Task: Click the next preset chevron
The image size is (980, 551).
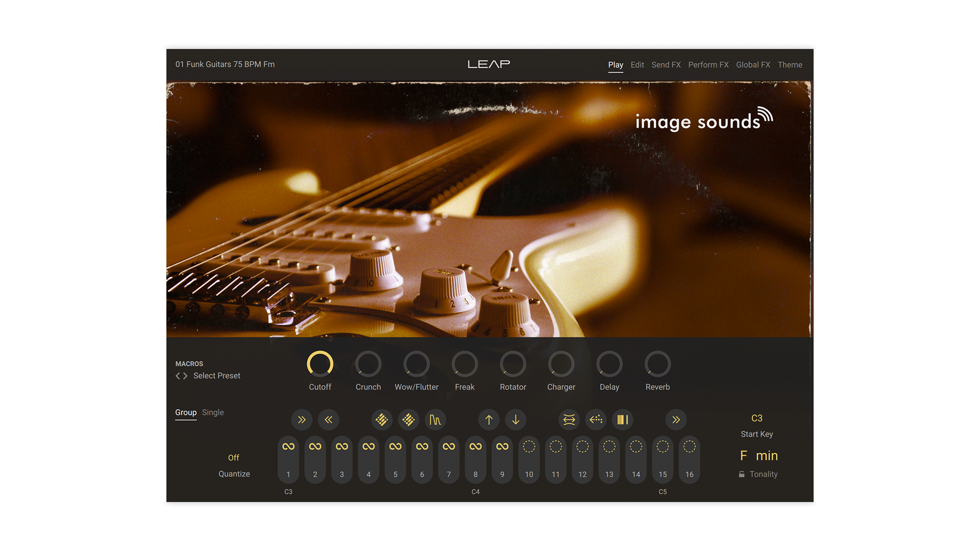Action: (186, 375)
